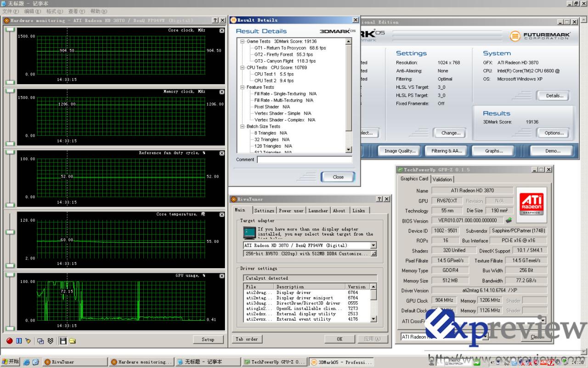Open the Start menu
588x368 pixels.
10,362
